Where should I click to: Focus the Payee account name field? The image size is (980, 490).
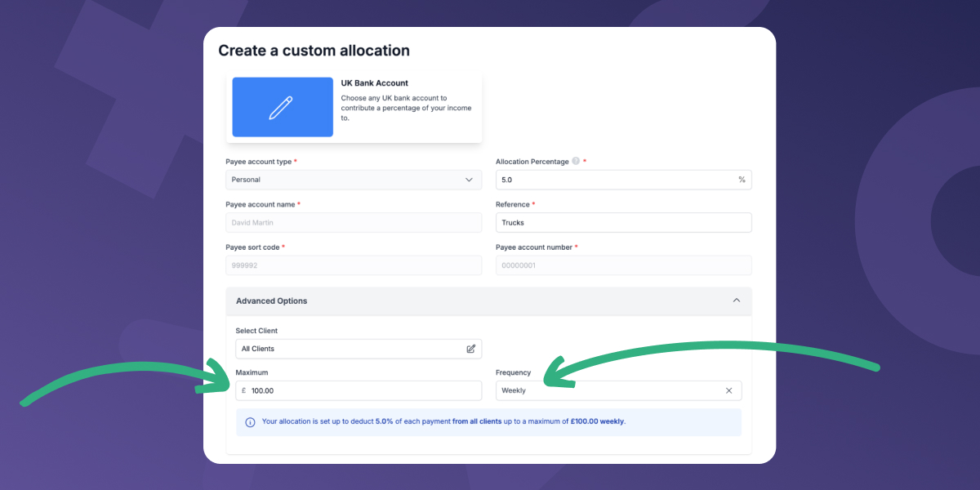(353, 222)
